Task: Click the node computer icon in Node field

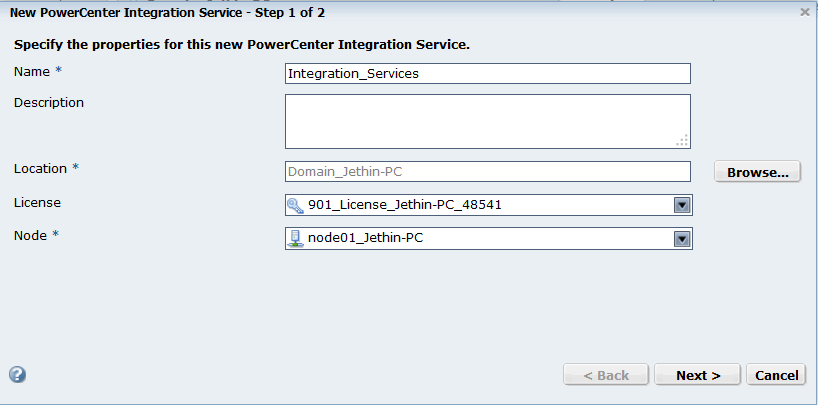Action: pyautogui.click(x=296, y=239)
